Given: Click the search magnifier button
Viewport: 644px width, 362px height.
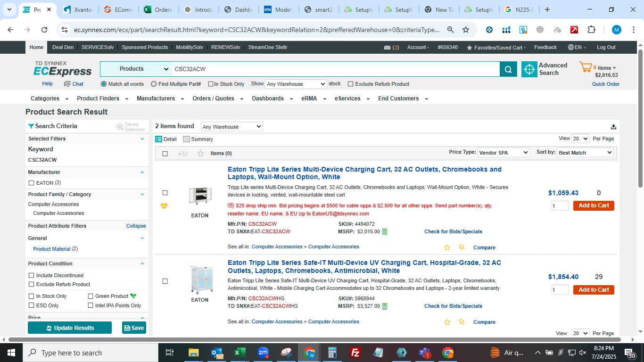Looking at the screenshot, I should pos(508,69).
